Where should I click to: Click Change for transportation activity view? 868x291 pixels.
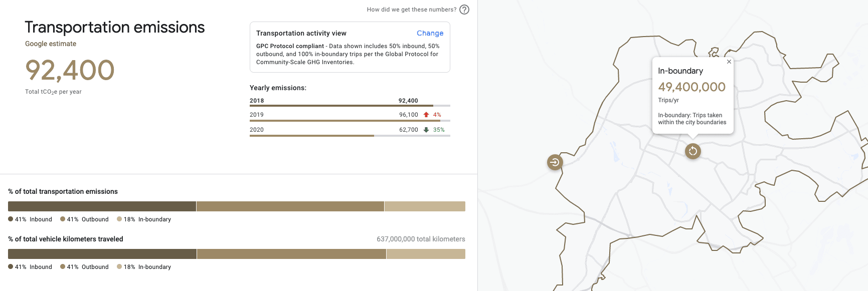tap(430, 33)
